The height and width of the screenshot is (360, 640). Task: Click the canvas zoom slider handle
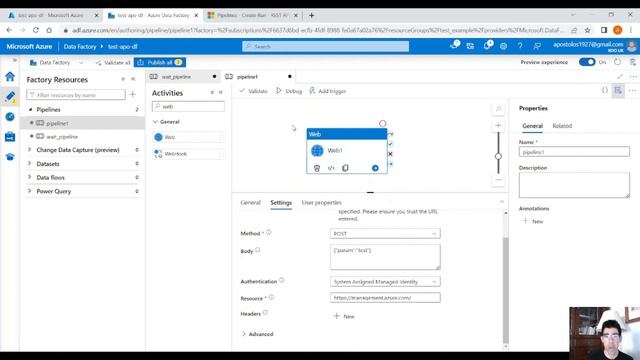click(498, 156)
